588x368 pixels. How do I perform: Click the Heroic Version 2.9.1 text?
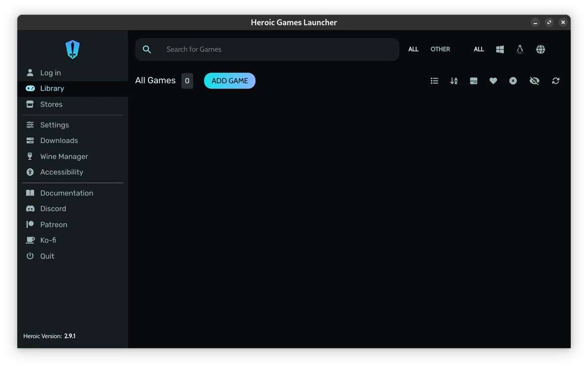tap(49, 336)
